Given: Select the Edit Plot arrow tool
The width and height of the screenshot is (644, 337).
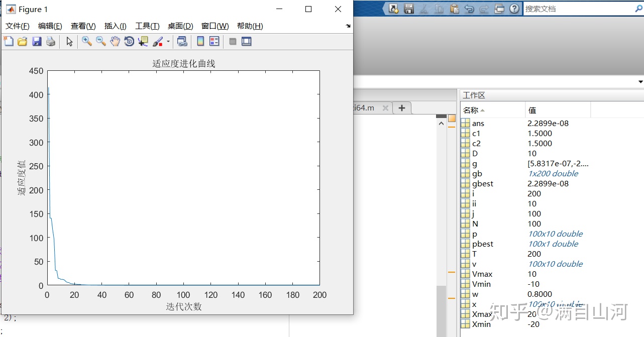Looking at the screenshot, I should (x=70, y=42).
